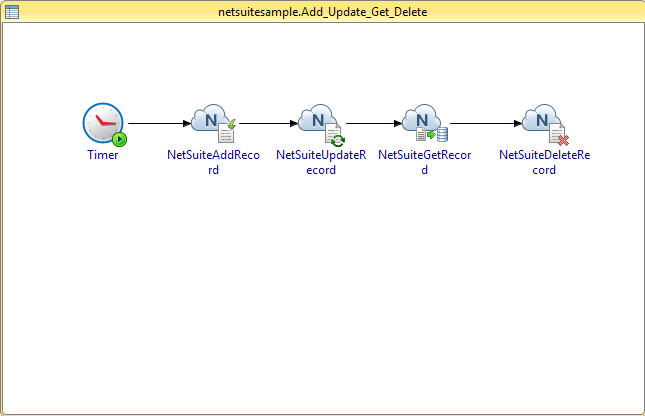Click the NetSuiteAddRecord cloud icon

point(211,122)
